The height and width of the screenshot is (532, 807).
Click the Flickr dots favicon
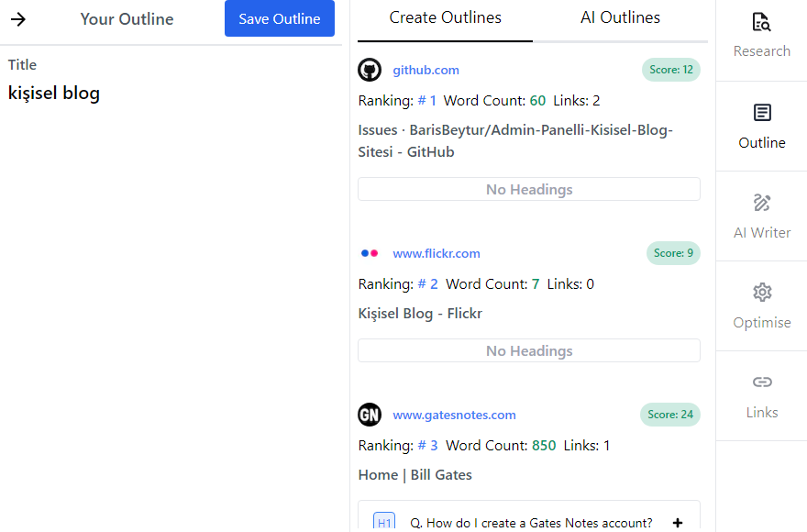click(x=370, y=253)
